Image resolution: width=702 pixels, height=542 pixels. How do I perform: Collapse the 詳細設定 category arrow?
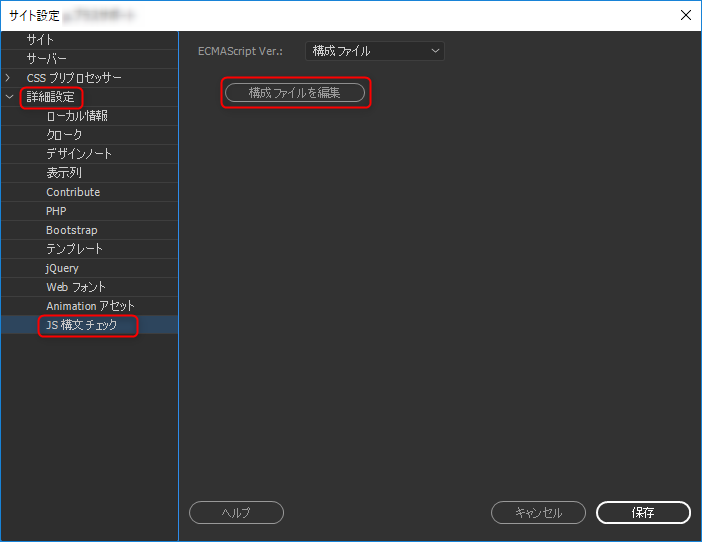click(9, 97)
